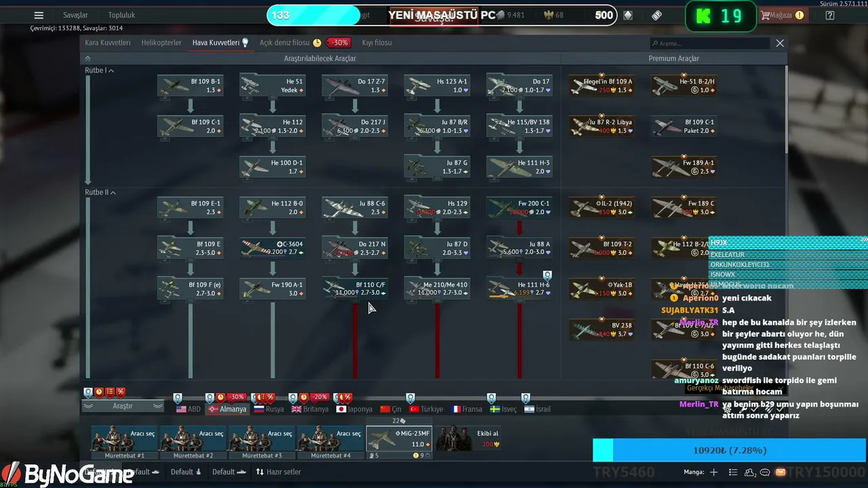Screen dimensions: 868x488
Task: Switch to the Çin nation tab
Action: click(x=391, y=409)
